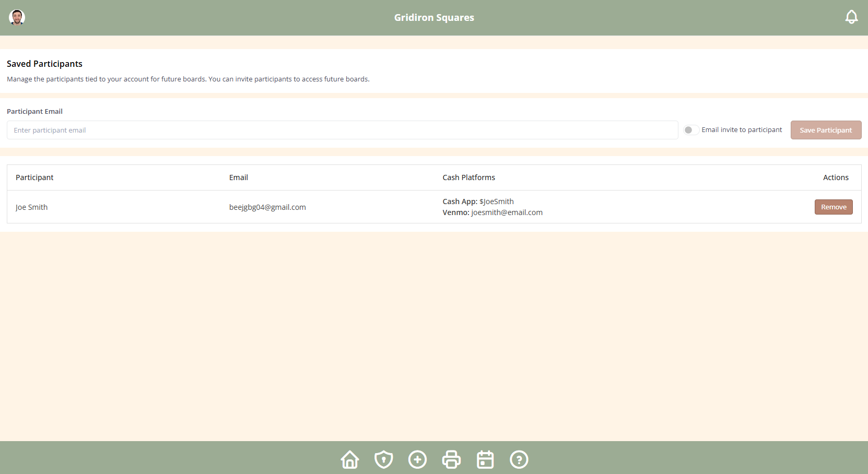The height and width of the screenshot is (474, 868).
Task: Go to Home from bottom bar
Action: tap(350, 459)
